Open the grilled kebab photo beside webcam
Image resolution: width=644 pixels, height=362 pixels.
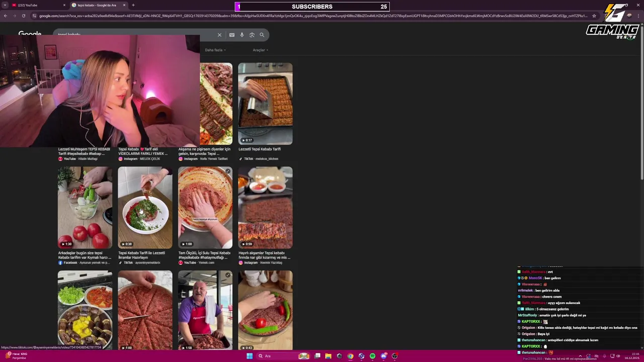pos(216,104)
